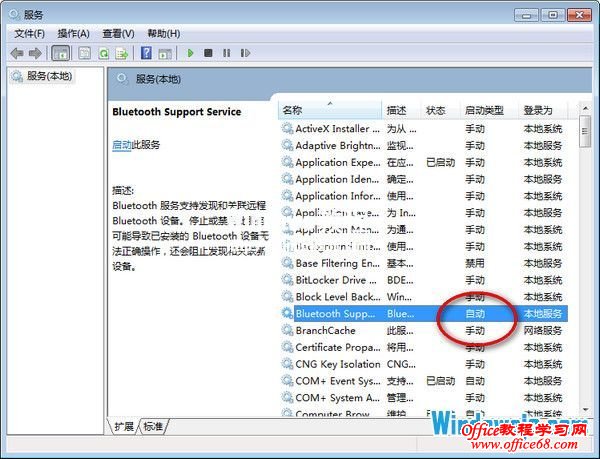600x459 pixels.
Task: Click the BDE... description cell
Action: click(400, 280)
